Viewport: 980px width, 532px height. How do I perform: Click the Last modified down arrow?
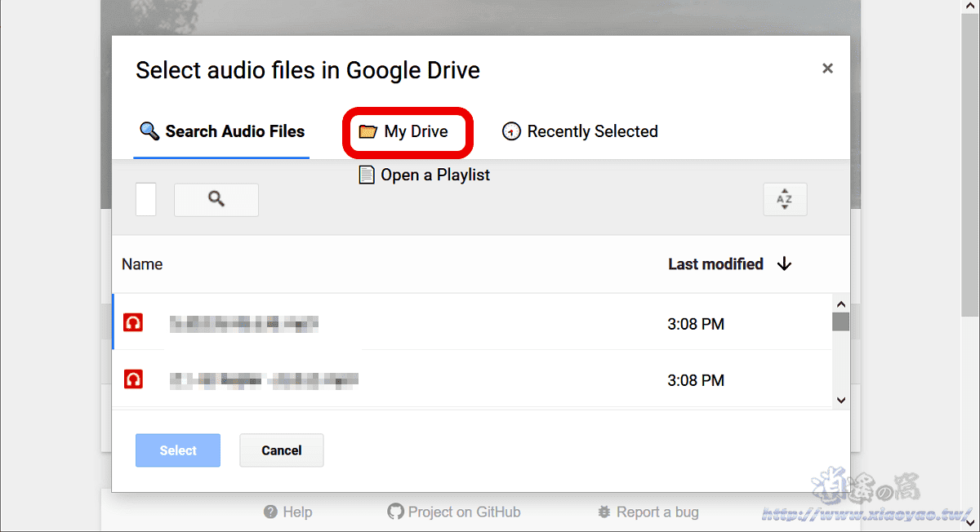tap(782, 264)
